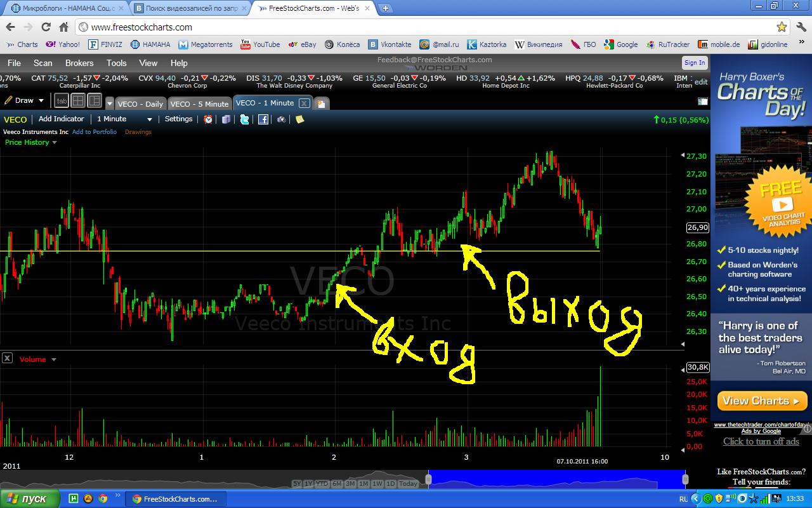Screen dimensions: 812x508
Task: Open the Scan menu
Action: (x=43, y=63)
